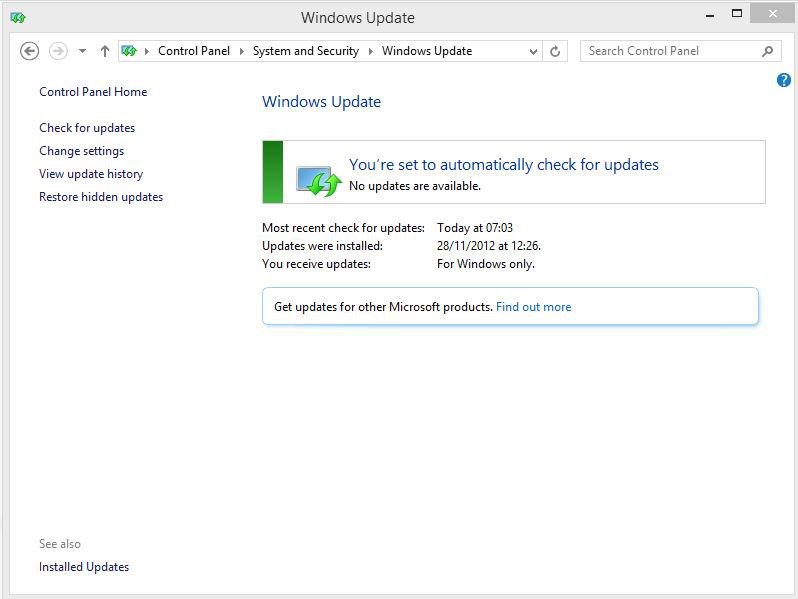Screen dimensions: 798x599
Task: Select the Windows Update breadcrumb
Action: click(x=427, y=51)
